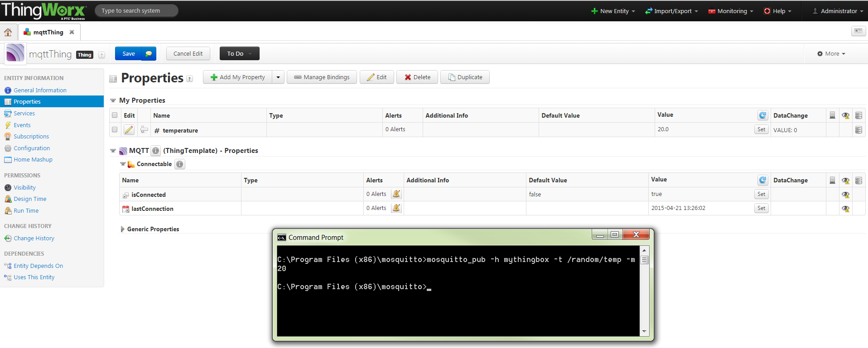Open the New Entity menu

pyautogui.click(x=613, y=11)
